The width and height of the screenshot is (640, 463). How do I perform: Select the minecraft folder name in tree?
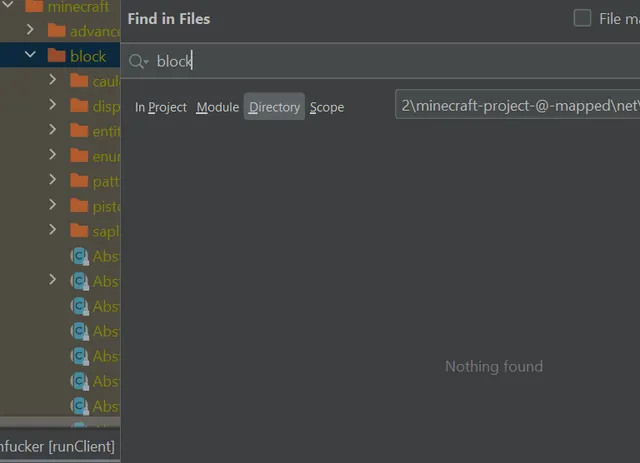(78, 7)
